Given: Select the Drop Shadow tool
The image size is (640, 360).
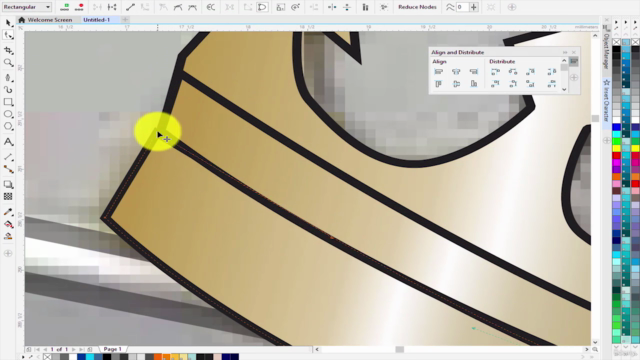Looking at the screenshot, I should (8, 184).
